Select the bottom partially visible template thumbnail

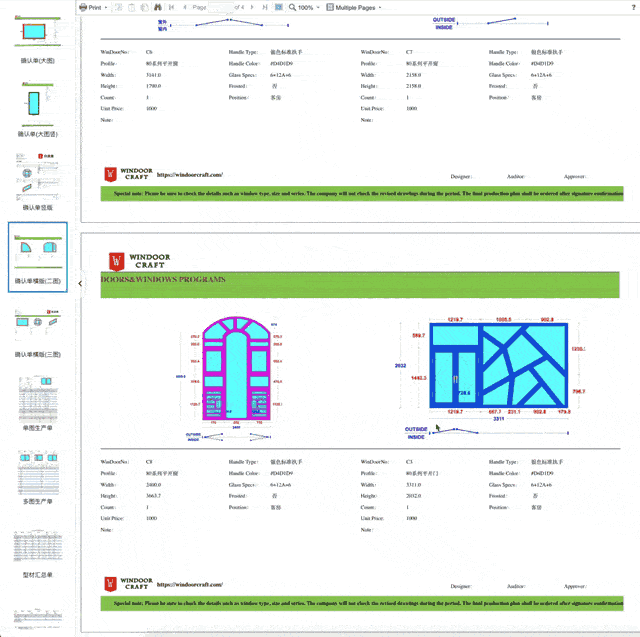pyautogui.click(x=38, y=619)
